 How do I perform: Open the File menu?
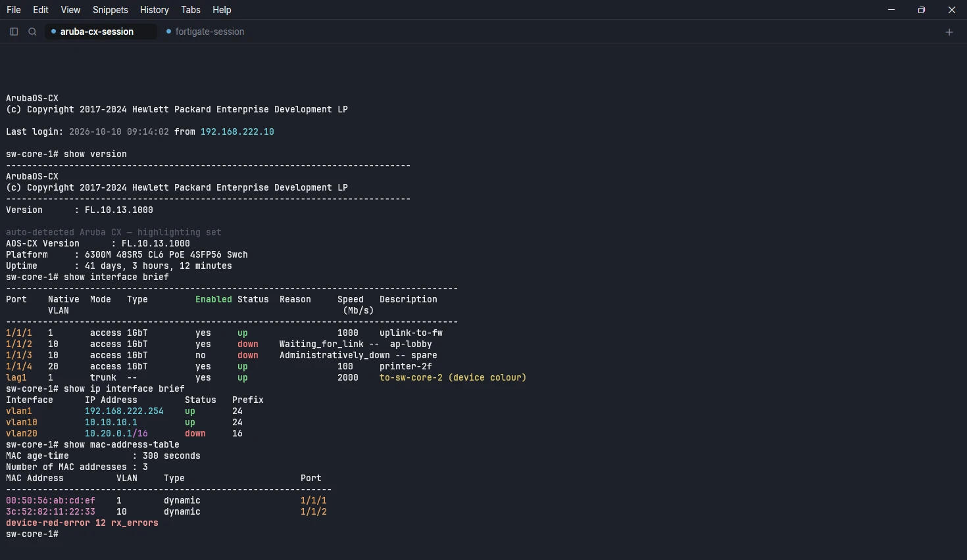(x=14, y=10)
